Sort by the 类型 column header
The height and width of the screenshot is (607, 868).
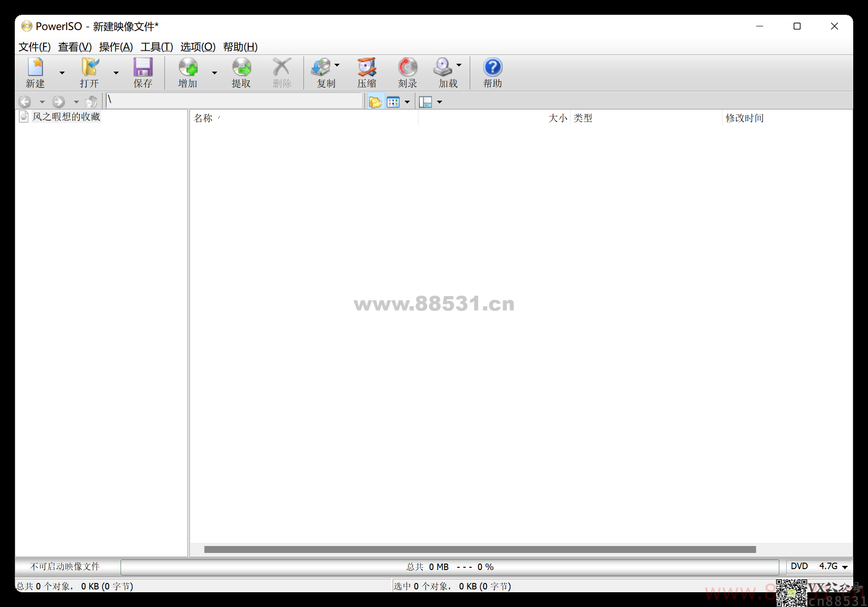click(x=646, y=118)
